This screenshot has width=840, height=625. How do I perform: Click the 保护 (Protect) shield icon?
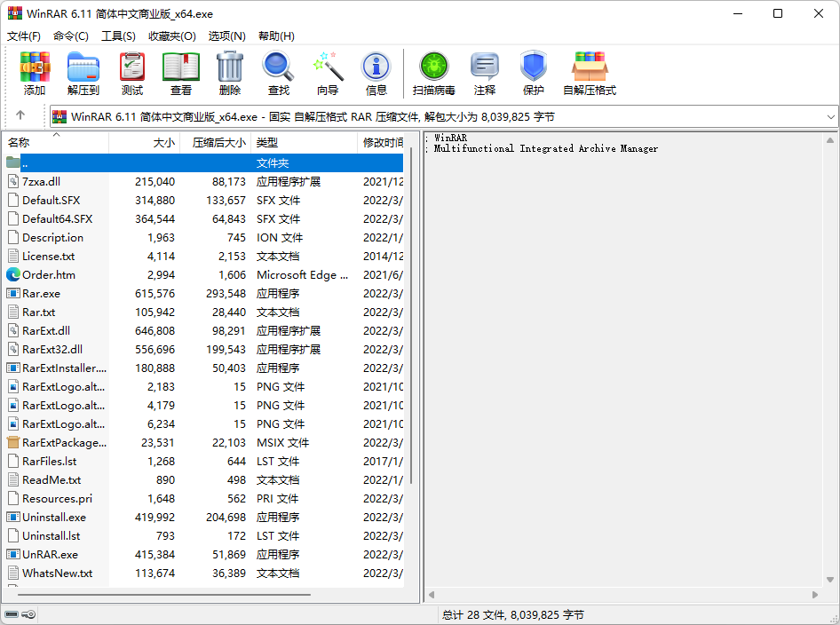click(533, 67)
